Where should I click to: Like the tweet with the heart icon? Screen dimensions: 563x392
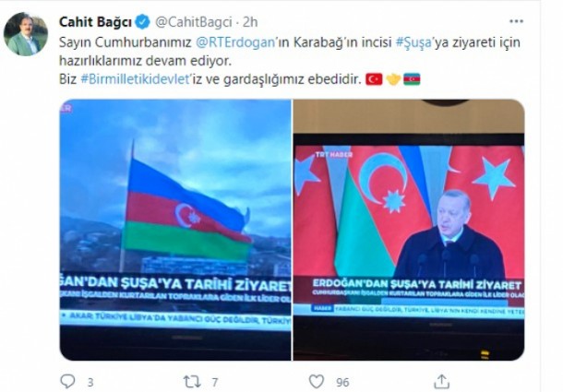pos(317,381)
